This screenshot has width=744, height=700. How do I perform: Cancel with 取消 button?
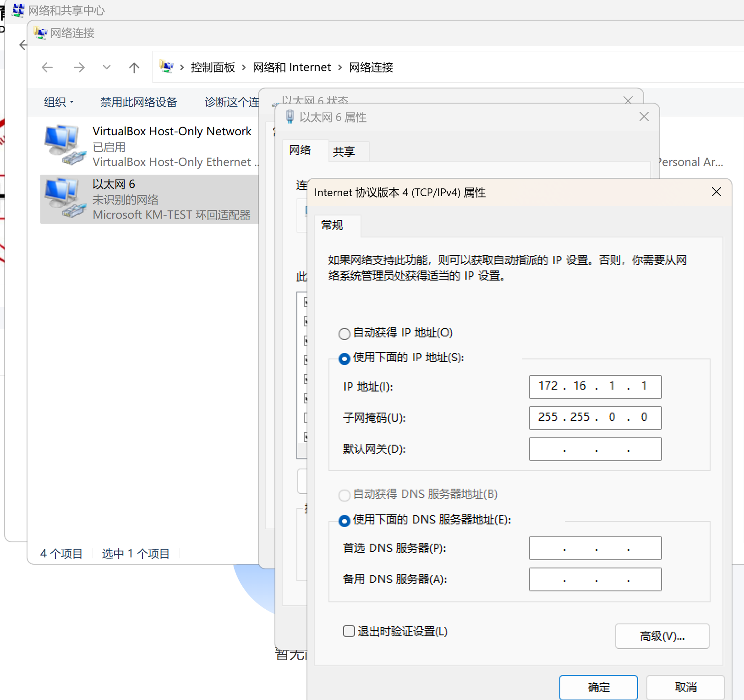click(685, 687)
